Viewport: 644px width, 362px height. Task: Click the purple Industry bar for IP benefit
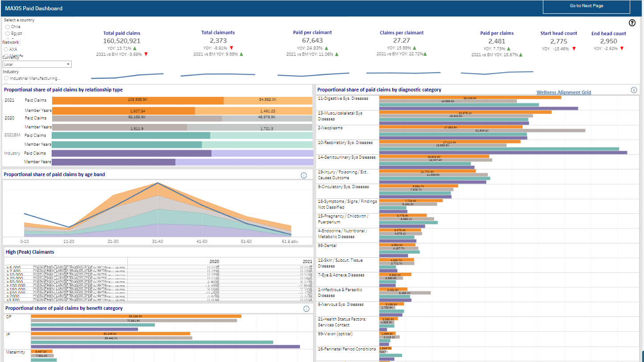pyautogui.click(x=165, y=346)
